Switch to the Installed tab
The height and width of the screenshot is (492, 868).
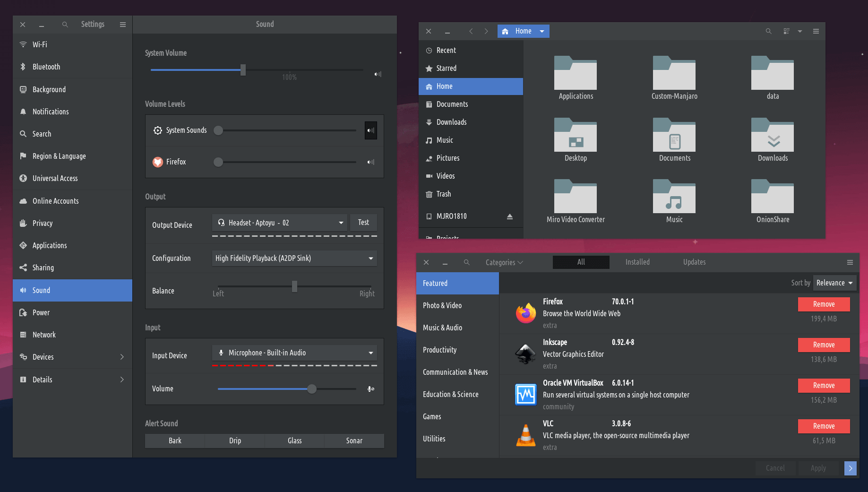point(637,262)
